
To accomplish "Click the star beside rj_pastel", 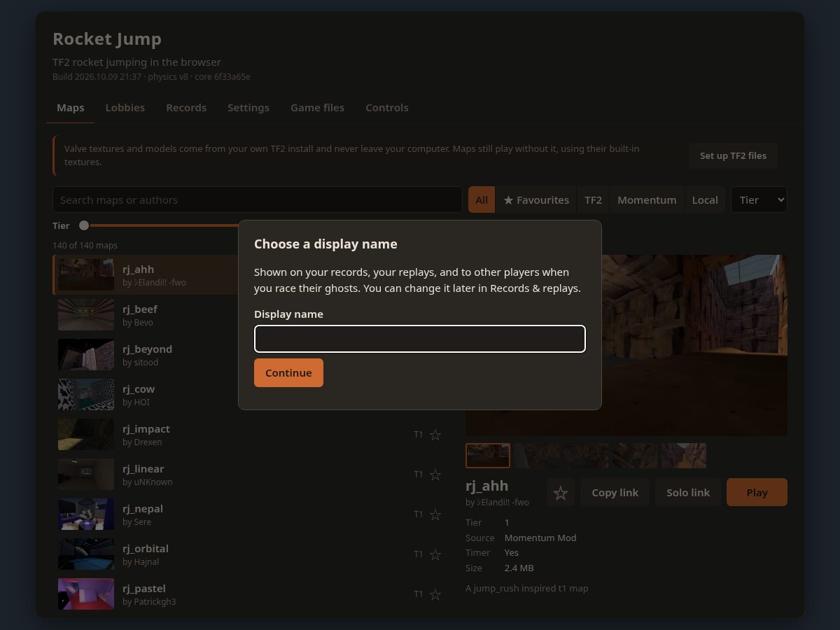I will (x=435, y=594).
